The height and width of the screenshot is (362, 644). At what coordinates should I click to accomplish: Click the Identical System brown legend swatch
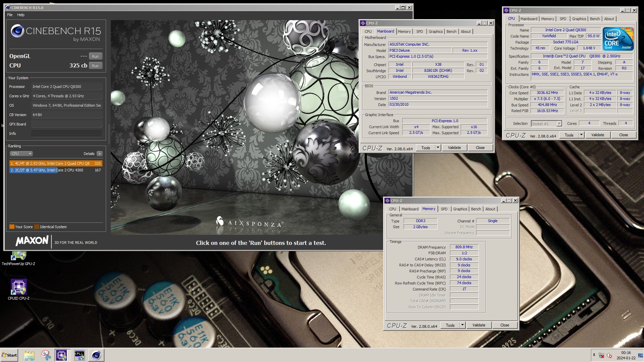[x=37, y=227]
